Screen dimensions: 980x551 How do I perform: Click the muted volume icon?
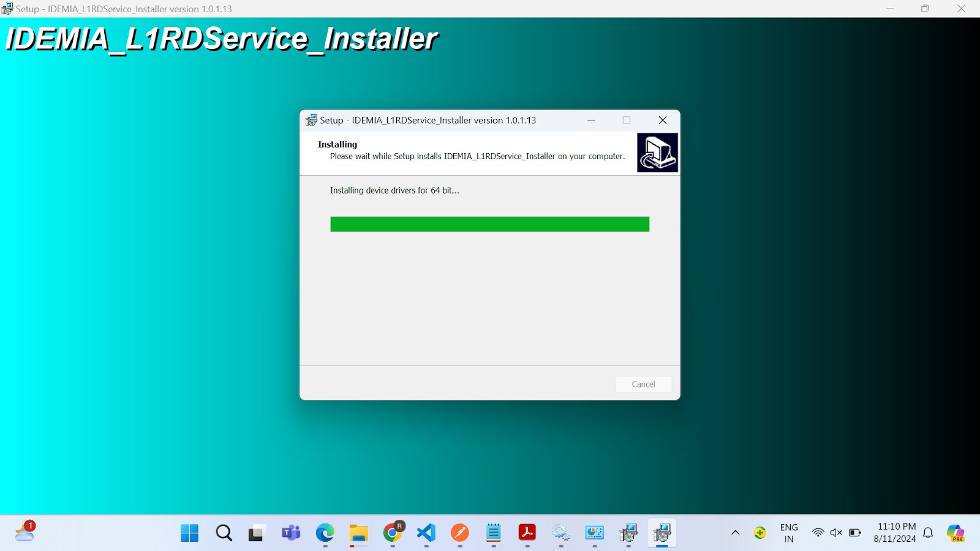tap(836, 533)
